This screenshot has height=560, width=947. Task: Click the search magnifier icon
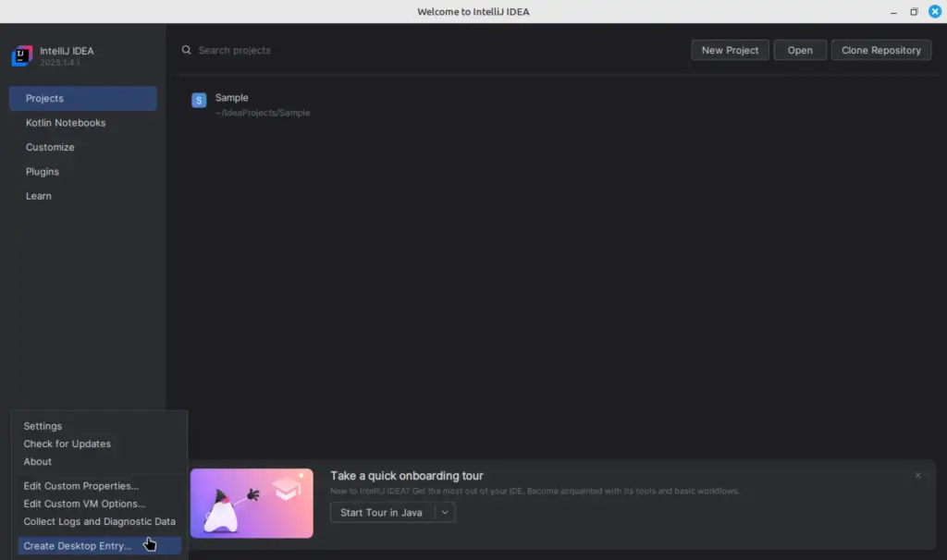click(x=186, y=50)
